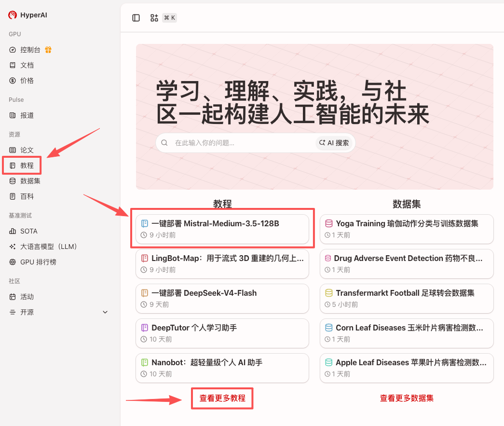Open Corn Leaf Diseases dataset card
The height and width of the screenshot is (426, 504).
pos(407,333)
